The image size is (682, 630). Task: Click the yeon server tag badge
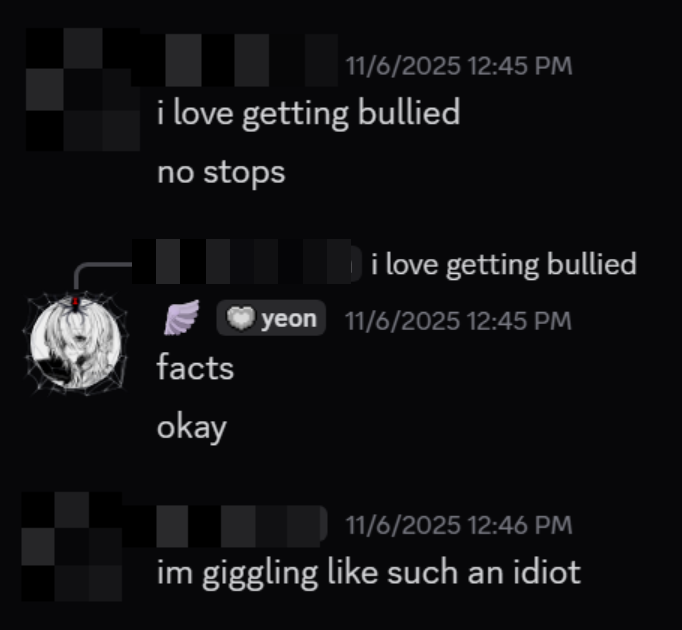(x=271, y=318)
